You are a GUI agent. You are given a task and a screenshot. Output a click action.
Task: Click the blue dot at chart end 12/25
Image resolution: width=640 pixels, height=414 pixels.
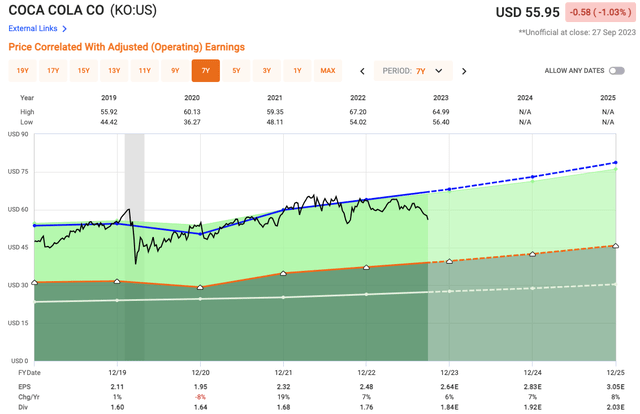[x=615, y=163]
